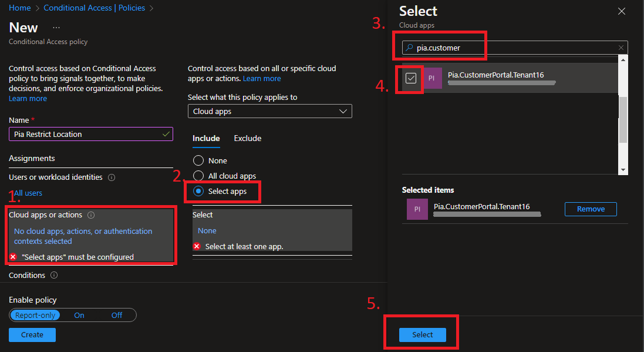Open the All users assignment link
Screen dimensions: 644x352
(x=28, y=193)
